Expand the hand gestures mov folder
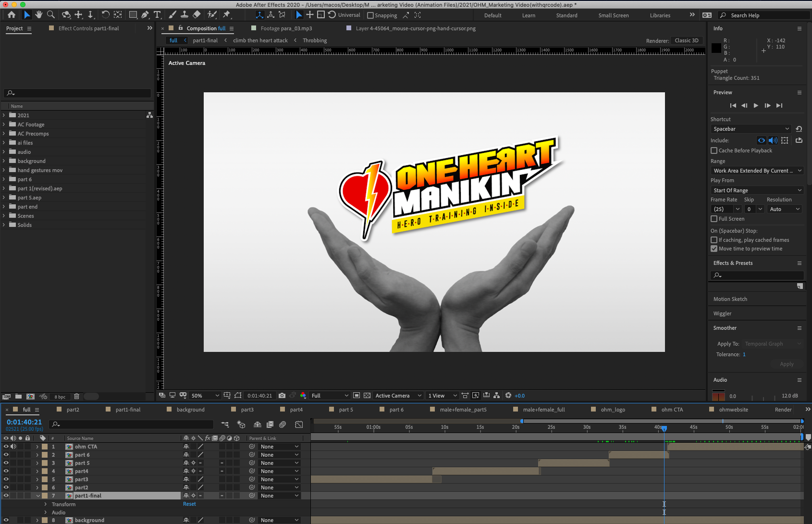Screen dimensions: 812x524 [x=4, y=170]
